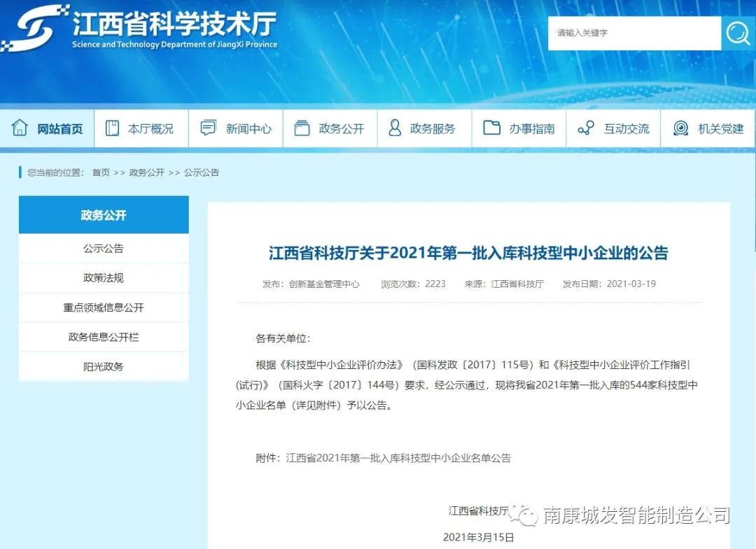756x549 pixels.
Task: Select 政策法规 in the left sidebar
Action: [104, 278]
